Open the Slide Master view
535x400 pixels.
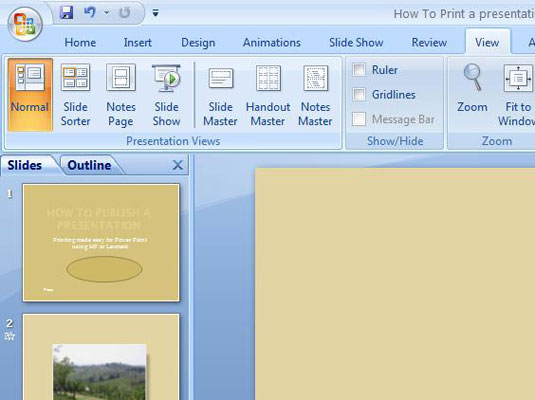pos(220,95)
